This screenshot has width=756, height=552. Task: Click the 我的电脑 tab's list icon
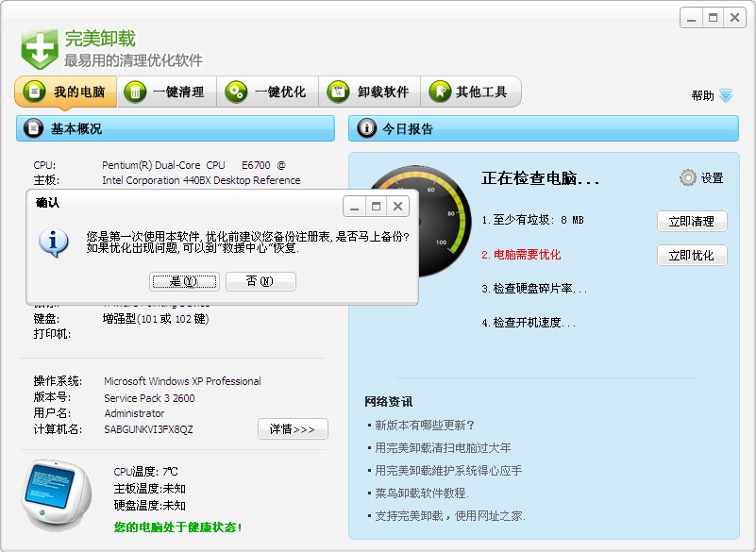[x=34, y=92]
